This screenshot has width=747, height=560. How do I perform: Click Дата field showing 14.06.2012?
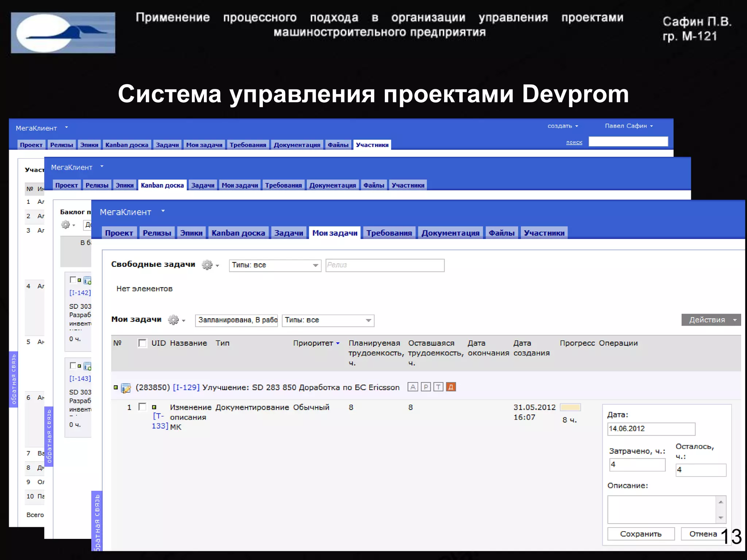point(651,429)
